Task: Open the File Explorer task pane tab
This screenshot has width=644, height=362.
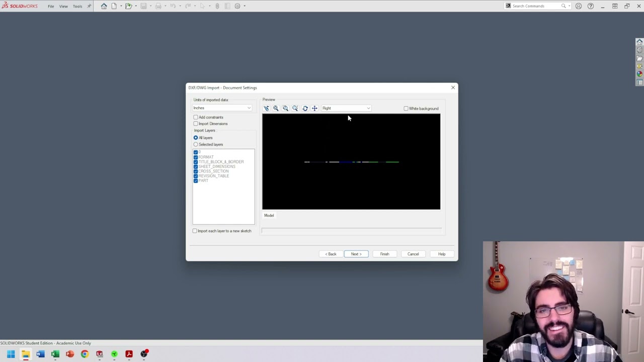Action: (639, 58)
